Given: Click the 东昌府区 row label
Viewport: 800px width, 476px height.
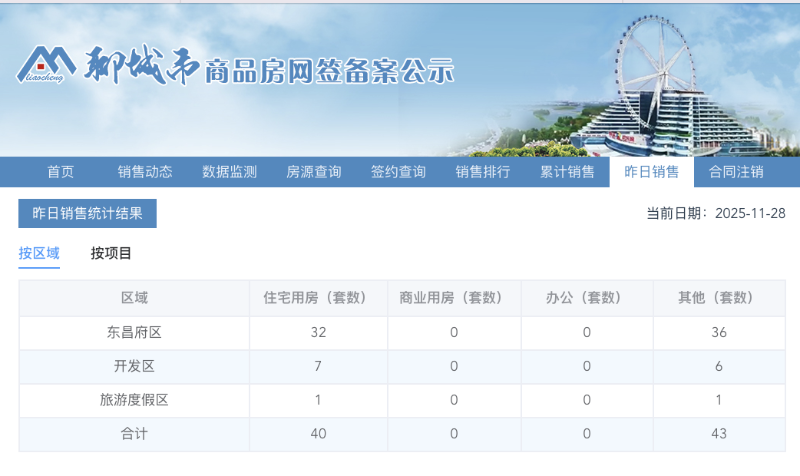Looking at the screenshot, I should click(x=134, y=333).
